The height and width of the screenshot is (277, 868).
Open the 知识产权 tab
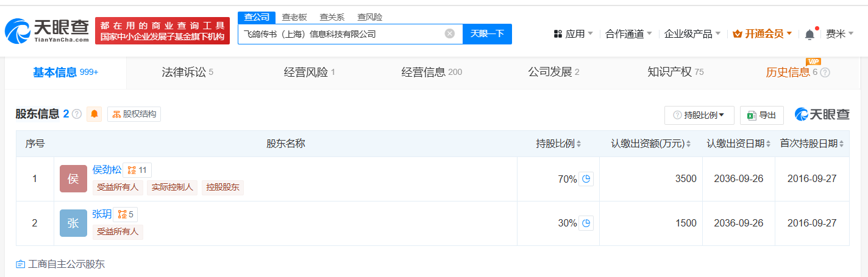click(675, 72)
